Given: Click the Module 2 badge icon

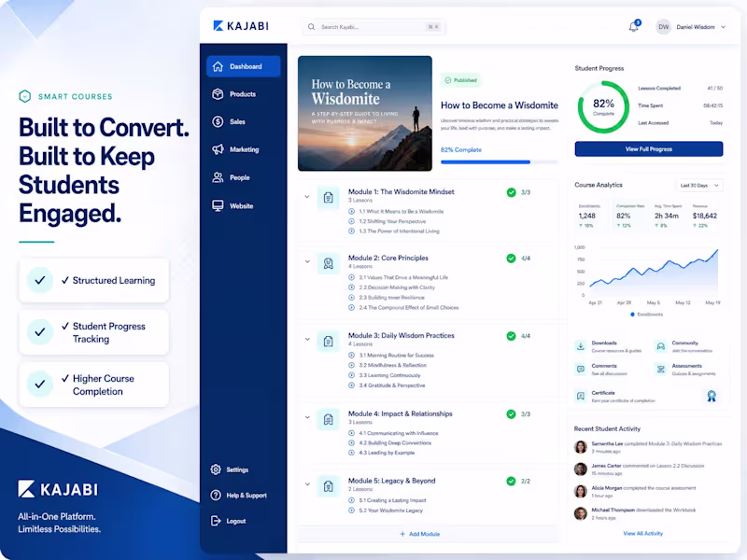Looking at the screenshot, I should pyautogui.click(x=329, y=263).
